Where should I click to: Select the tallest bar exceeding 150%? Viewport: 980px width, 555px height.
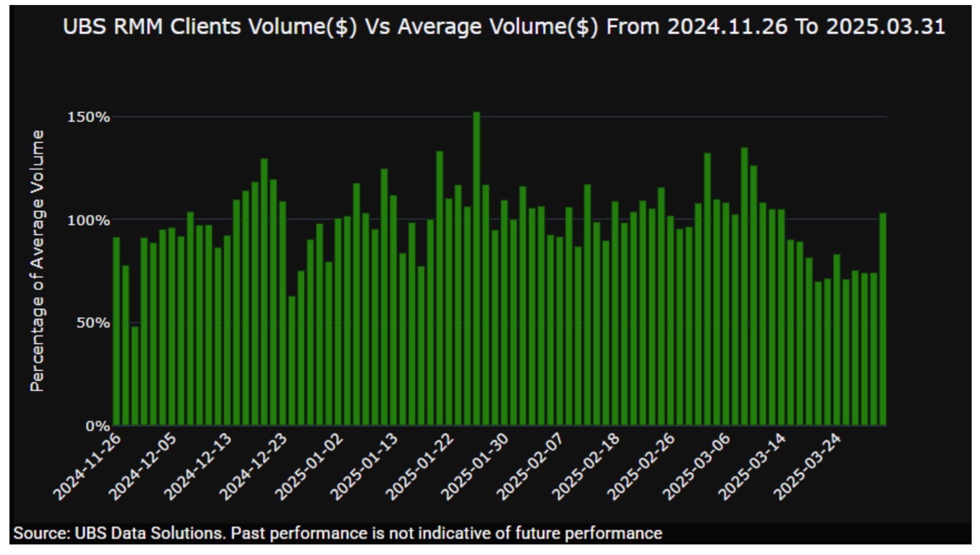(x=477, y=269)
